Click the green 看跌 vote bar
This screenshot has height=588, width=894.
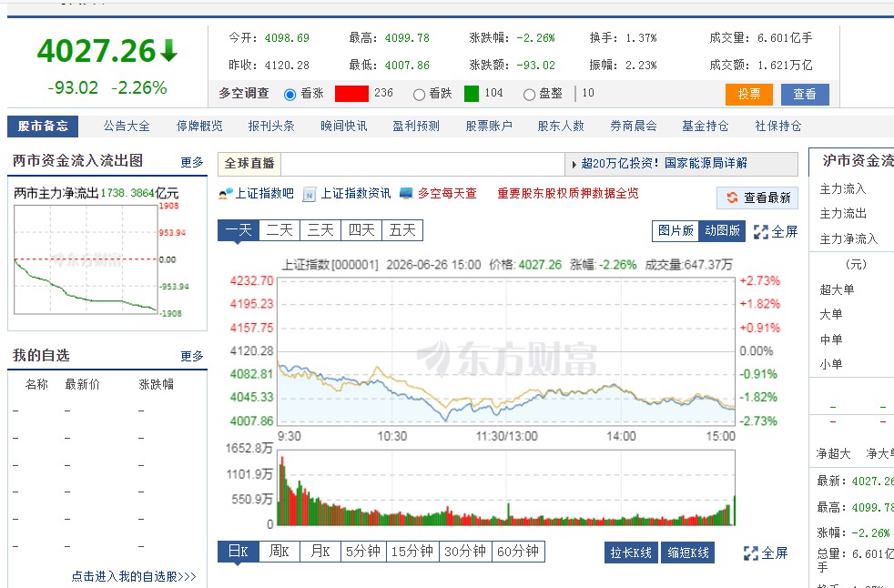[x=472, y=94]
